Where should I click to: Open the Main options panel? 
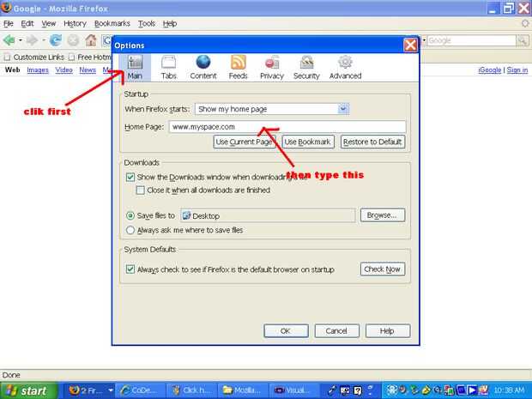135,68
